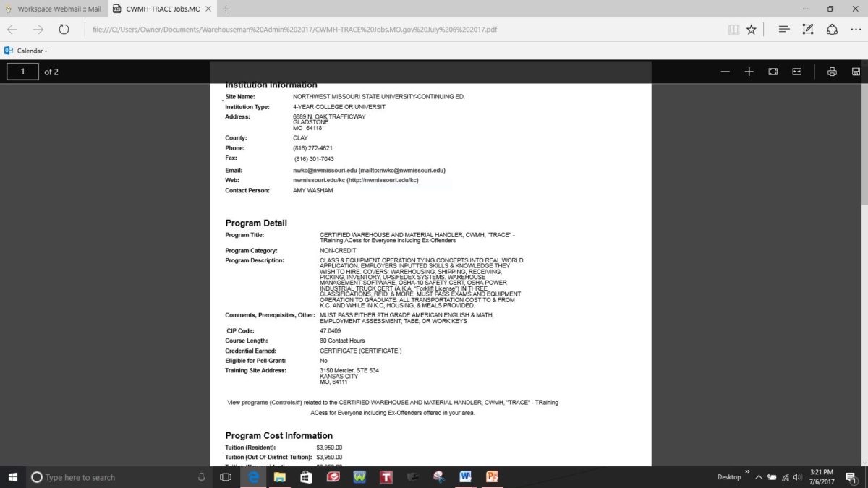This screenshot has width=868, height=488.
Task: Open Task View on the taskbar
Action: [226, 477]
